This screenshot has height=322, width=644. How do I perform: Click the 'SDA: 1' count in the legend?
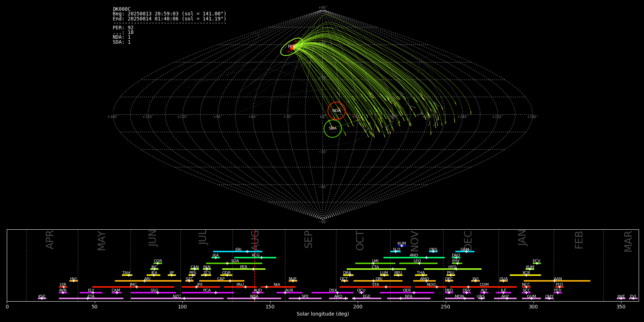(x=122, y=42)
